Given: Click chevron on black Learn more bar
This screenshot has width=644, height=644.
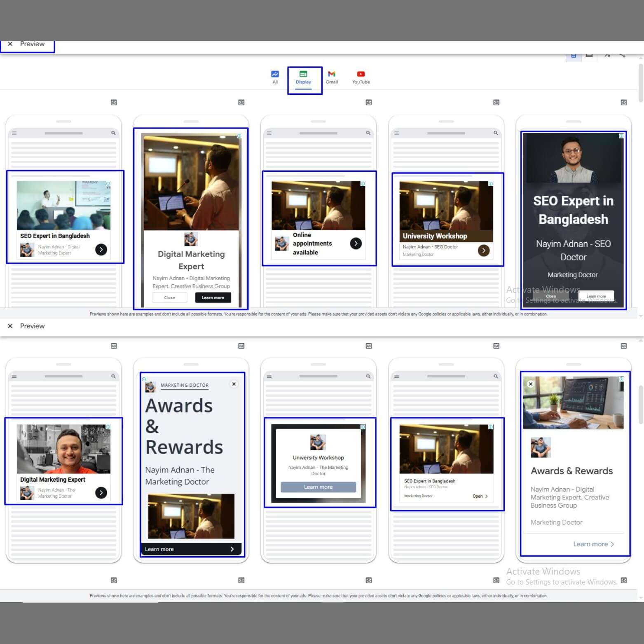Looking at the screenshot, I should (232, 549).
